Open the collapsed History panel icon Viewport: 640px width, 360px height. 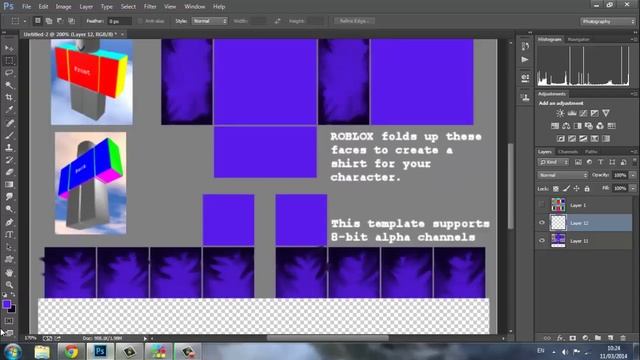click(525, 46)
